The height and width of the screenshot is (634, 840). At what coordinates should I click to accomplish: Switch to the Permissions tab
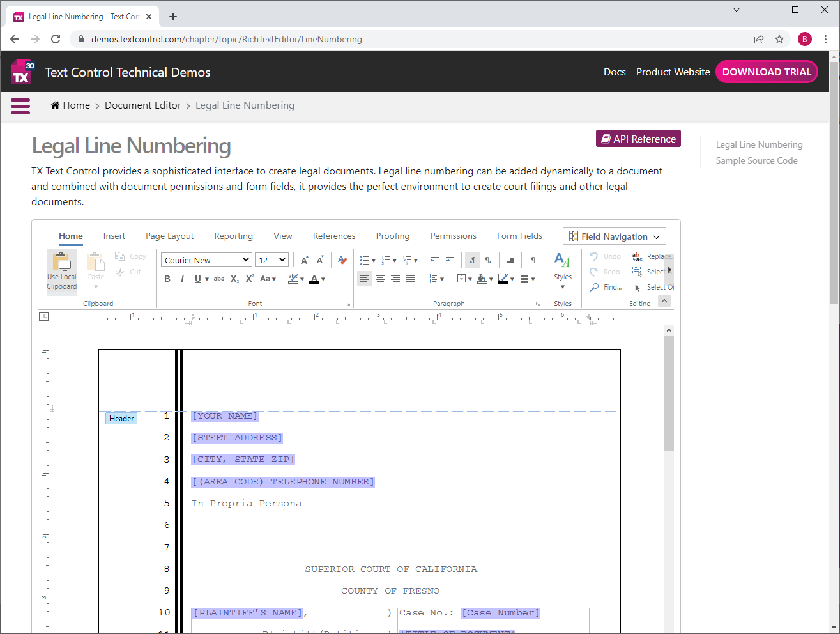click(x=454, y=236)
